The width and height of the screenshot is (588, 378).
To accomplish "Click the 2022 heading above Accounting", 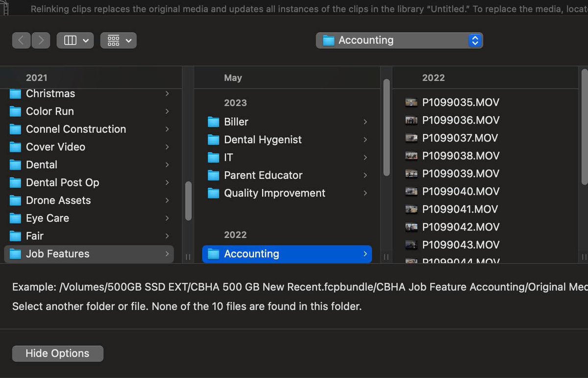I will tap(235, 235).
